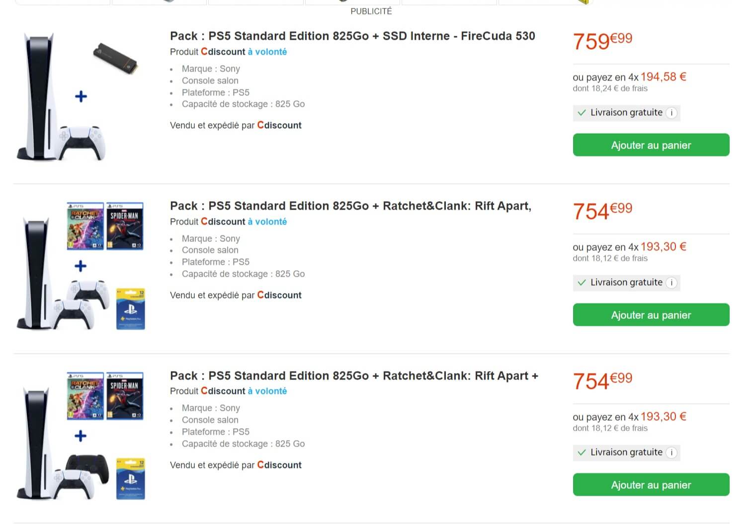This screenshot has height=532, width=756.
Task: Click info icon on third Livraison gratuite
Action: coord(672,453)
